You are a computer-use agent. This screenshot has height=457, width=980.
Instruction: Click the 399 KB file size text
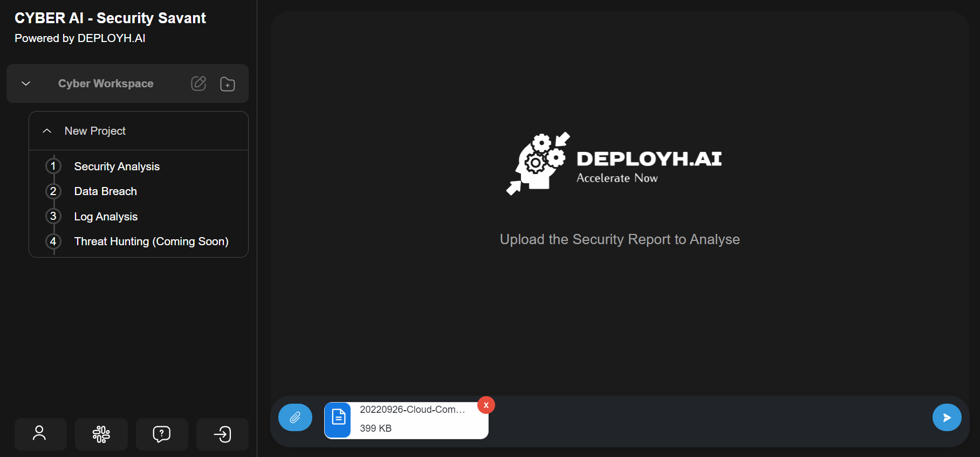point(375,428)
